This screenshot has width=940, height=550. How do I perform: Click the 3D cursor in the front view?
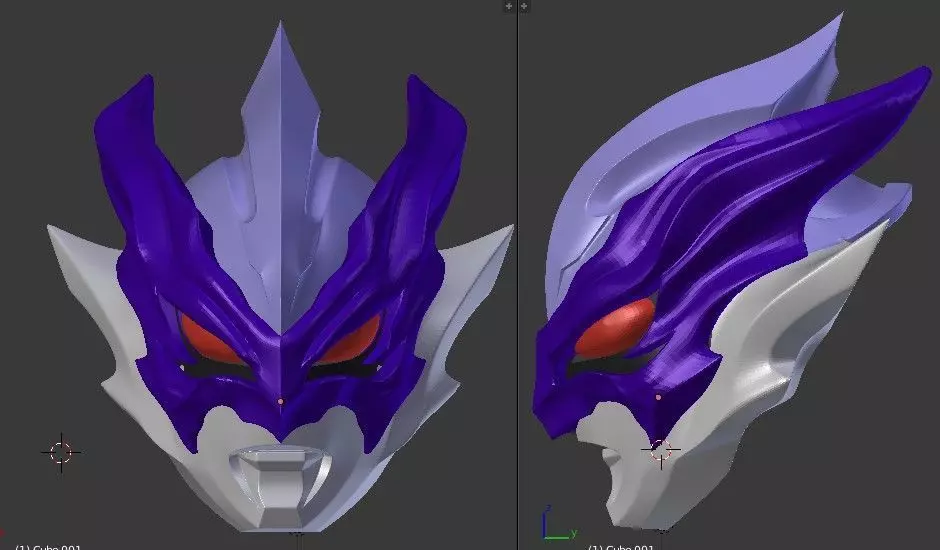click(x=61, y=452)
